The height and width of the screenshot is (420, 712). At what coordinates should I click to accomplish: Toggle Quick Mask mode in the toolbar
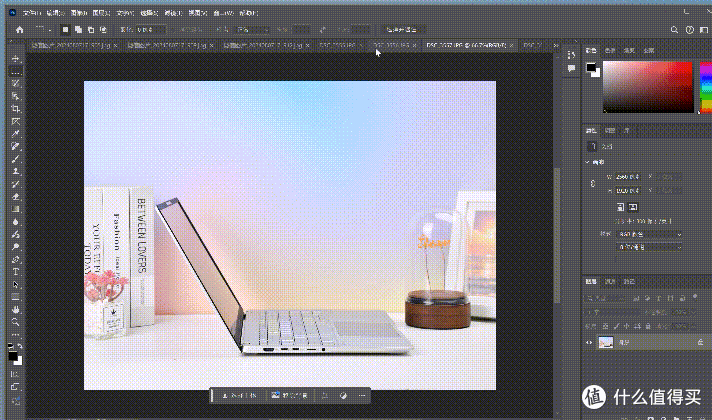pos(15,374)
